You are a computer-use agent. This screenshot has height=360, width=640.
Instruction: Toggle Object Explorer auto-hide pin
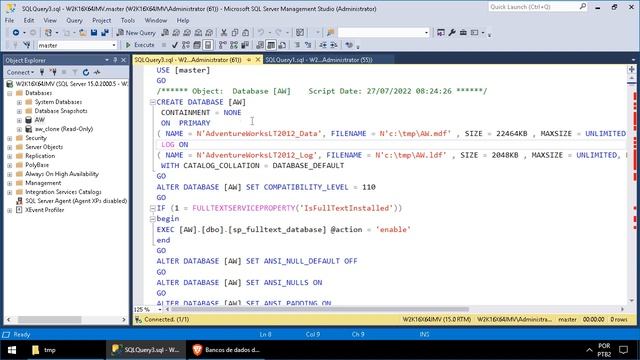coord(115,60)
